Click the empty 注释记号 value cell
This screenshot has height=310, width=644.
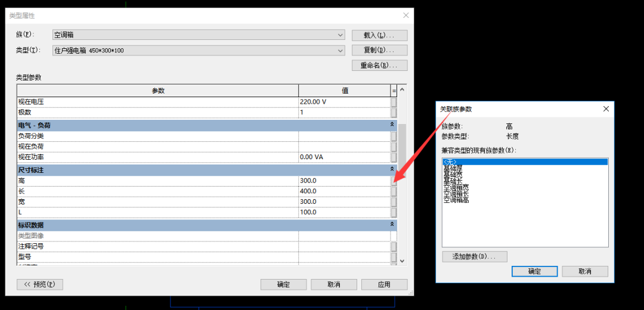click(x=345, y=247)
